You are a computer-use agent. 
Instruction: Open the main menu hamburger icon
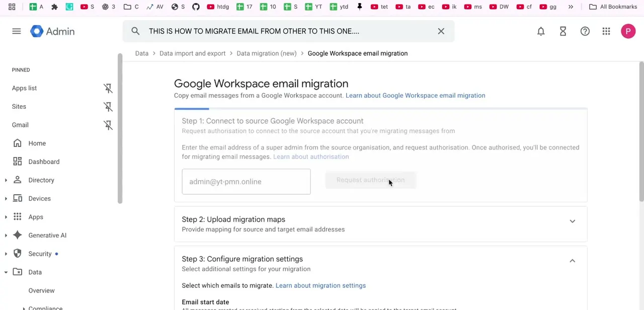(x=17, y=31)
